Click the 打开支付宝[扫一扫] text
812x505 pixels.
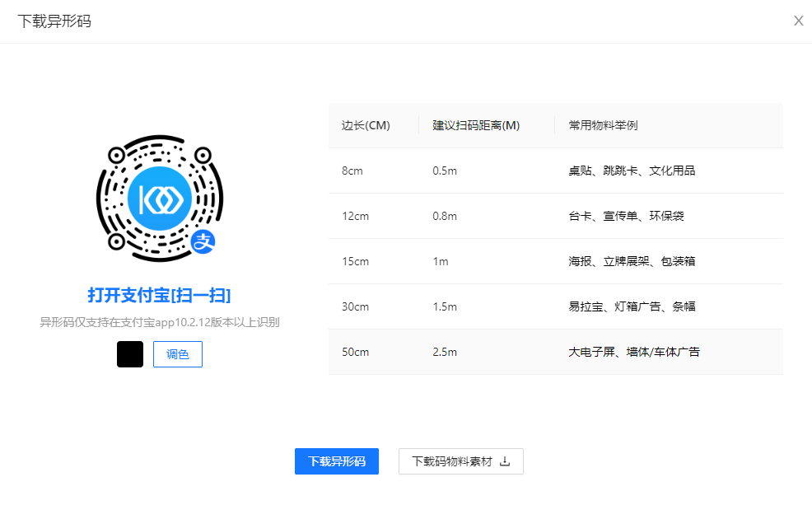(x=159, y=295)
